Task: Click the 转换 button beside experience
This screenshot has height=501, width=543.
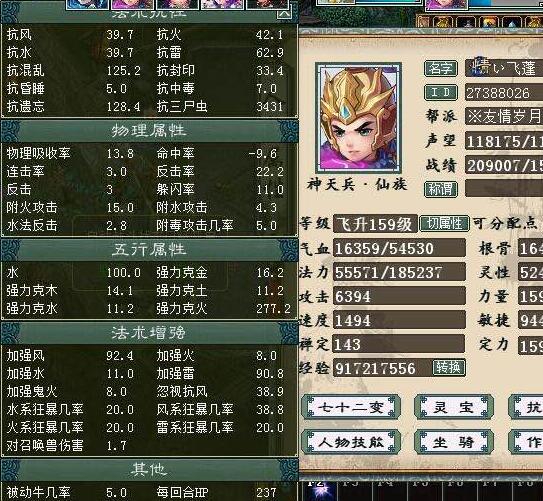Action: point(448,368)
